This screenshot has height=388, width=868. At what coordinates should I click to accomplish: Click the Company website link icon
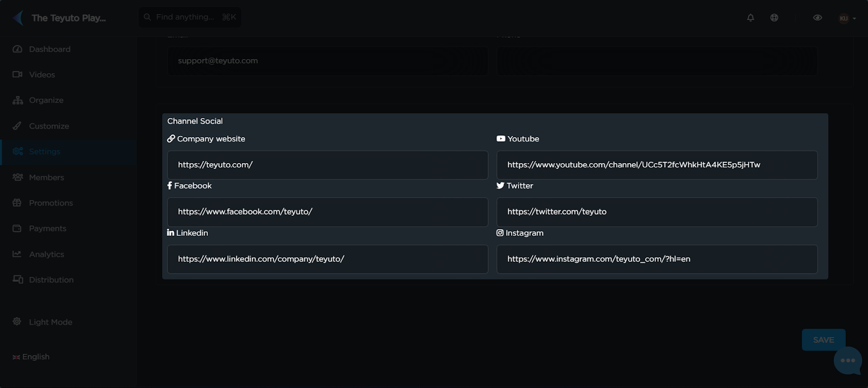tap(171, 139)
